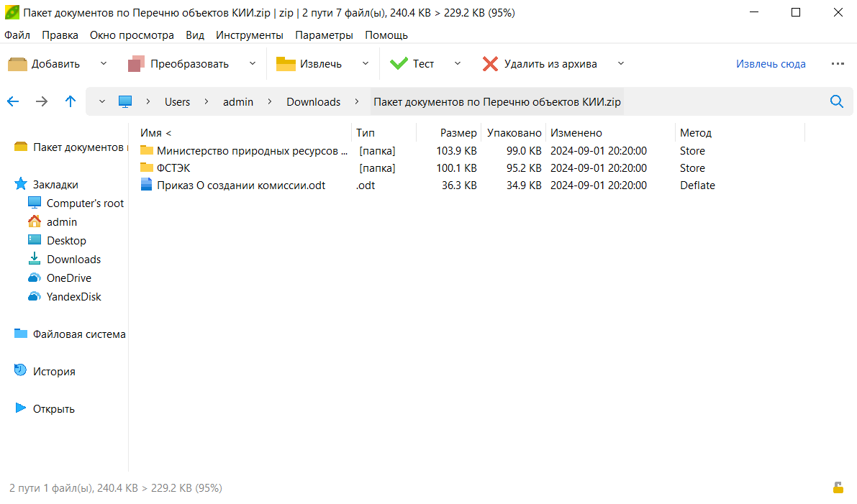This screenshot has width=857, height=504.
Task: Open Downloads bookmark in sidebar
Action: pyautogui.click(x=73, y=260)
